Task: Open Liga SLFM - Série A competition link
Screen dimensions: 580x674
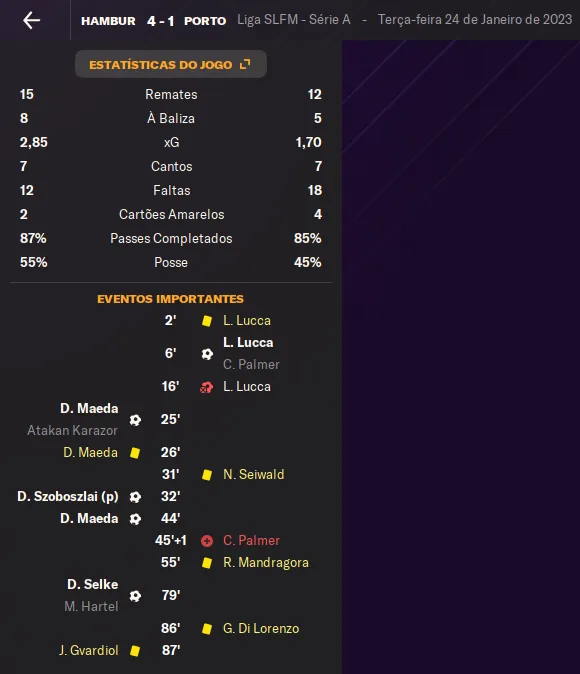Action: coord(294,20)
